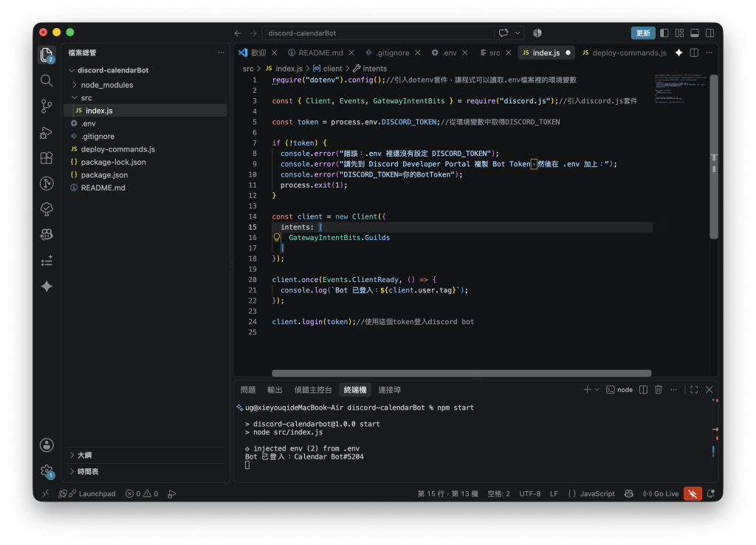Open the Accounts menu icon

coord(47,445)
